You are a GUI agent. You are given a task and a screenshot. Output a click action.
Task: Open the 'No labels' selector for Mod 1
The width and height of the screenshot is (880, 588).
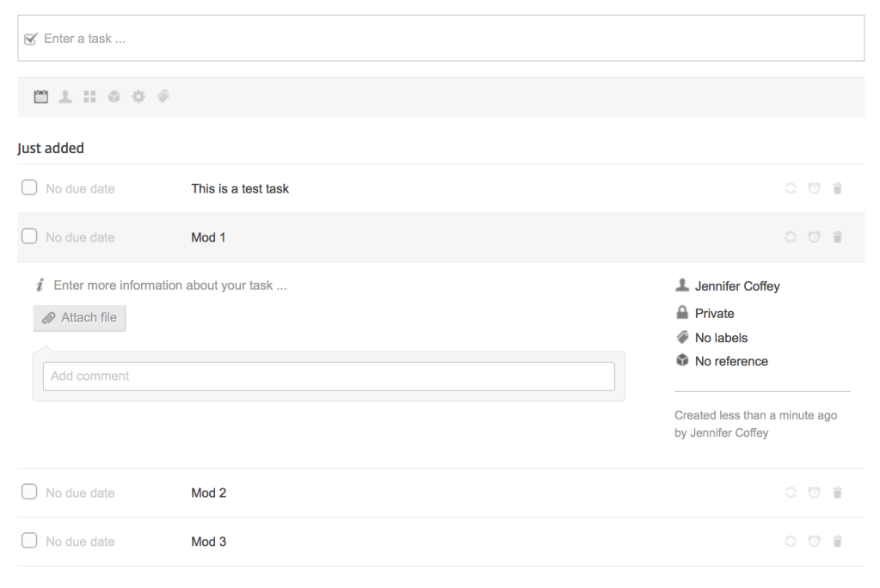point(721,338)
